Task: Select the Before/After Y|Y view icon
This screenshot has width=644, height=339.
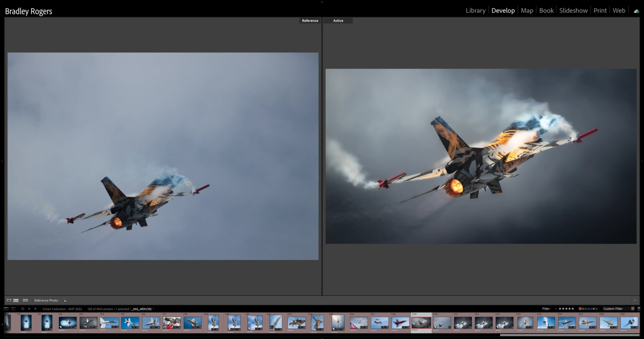Action: coord(25,300)
